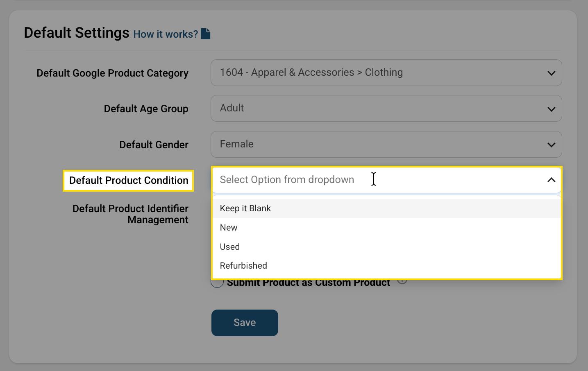This screenshot has width=588, height=371.
Task: Click the Default Age Group label
Action: [146, 109]
